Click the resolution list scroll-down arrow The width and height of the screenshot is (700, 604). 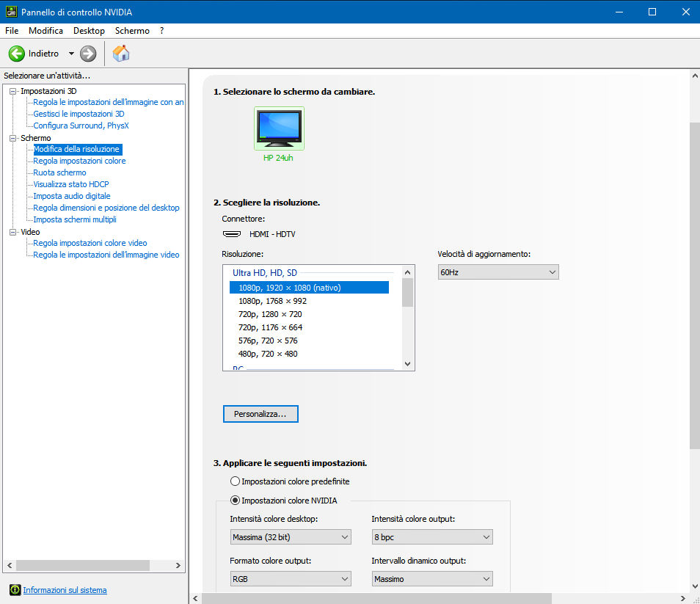[407, 364]
